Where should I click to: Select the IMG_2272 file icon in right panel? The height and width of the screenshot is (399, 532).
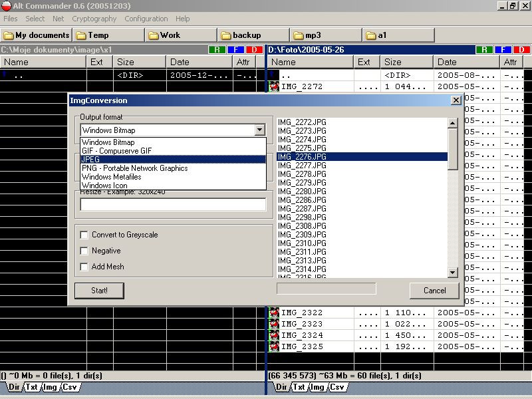click(274, 86)
